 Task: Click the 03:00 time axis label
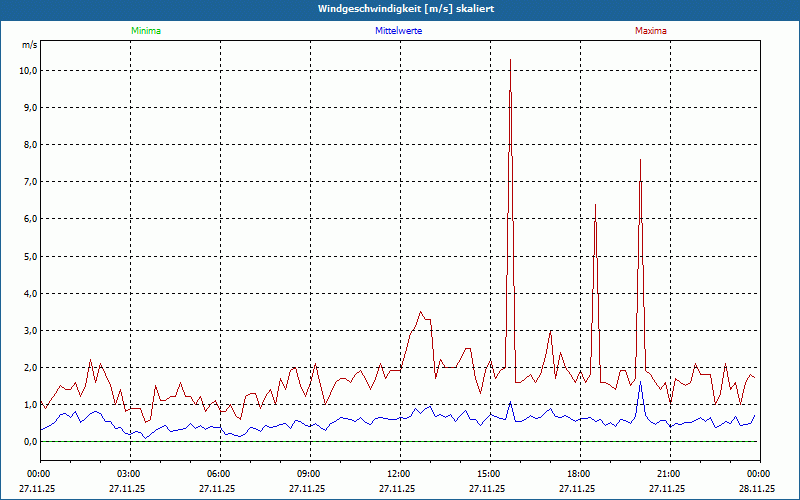point(129,474)
